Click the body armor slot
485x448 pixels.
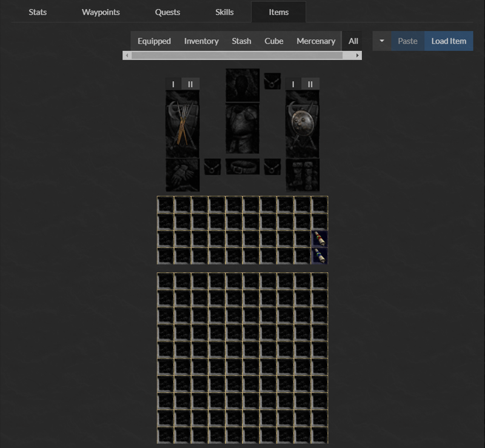coord(242,129)
